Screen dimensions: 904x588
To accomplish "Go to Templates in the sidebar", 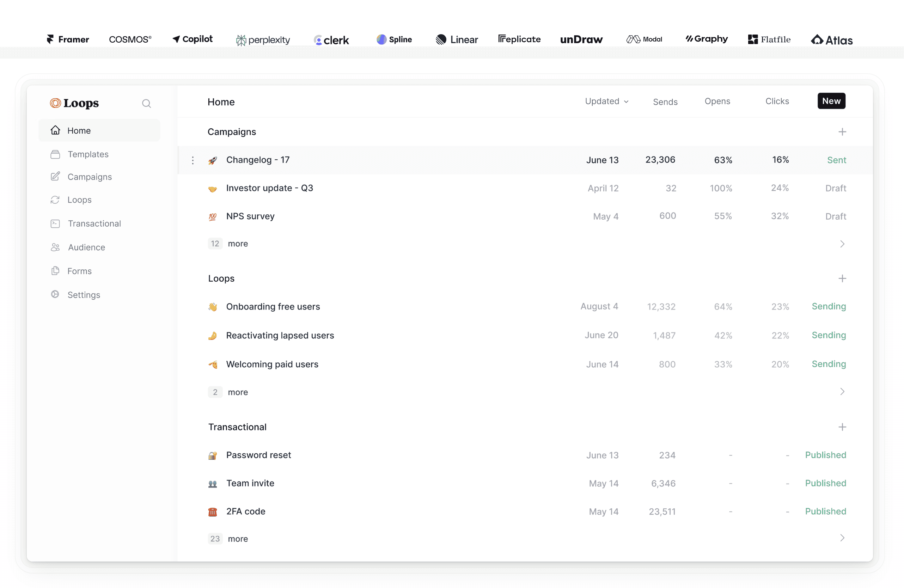I will click(88, 154).
